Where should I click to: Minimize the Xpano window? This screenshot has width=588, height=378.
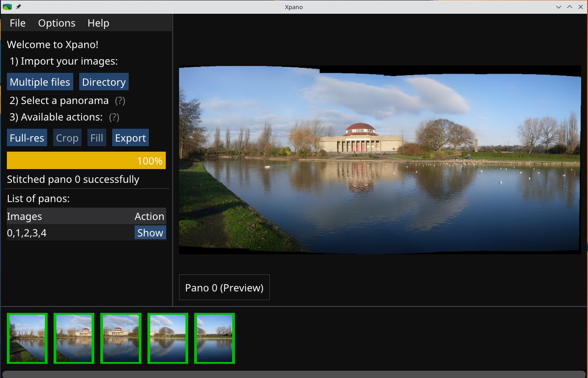point(559,7)
